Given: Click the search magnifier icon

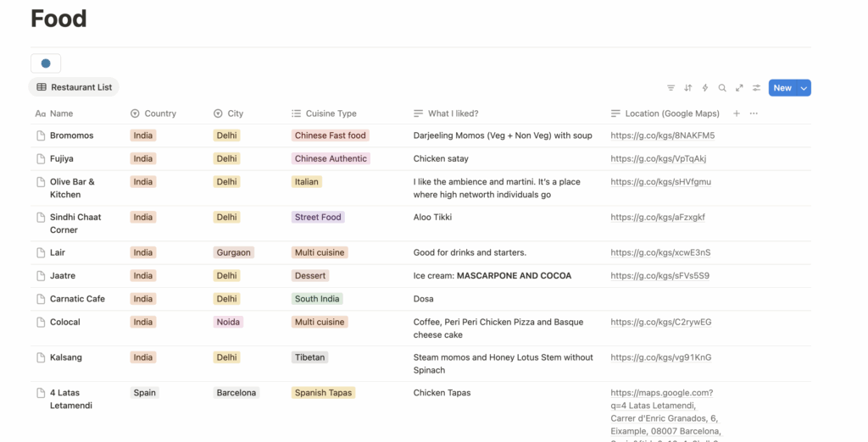Looking at the screenshot, I should pyautogui.click(x=722, y=88).
